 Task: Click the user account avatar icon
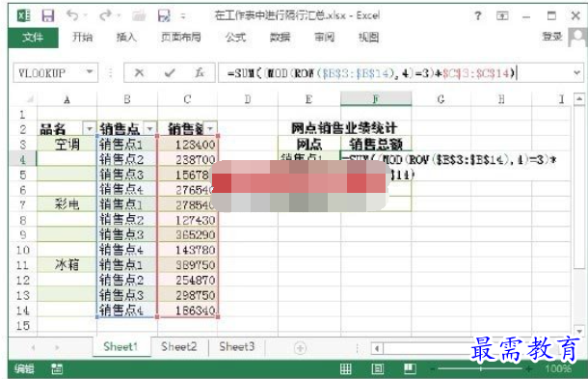(x=577, y=38)
